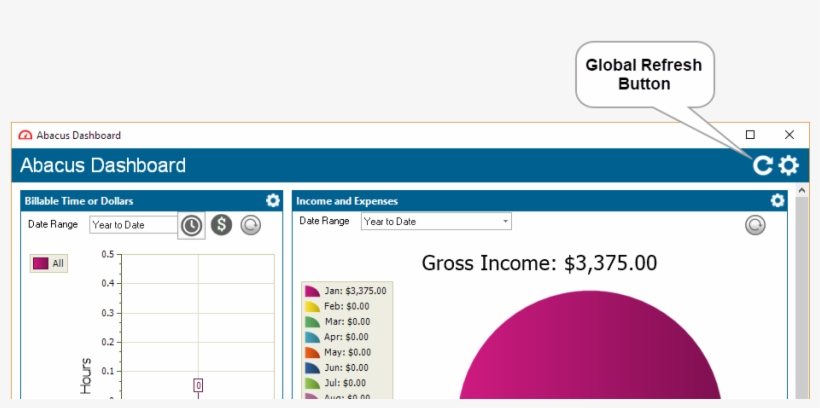Open Billable Time or Dollars panel settings
This screenshot has height=408, width=820.
tap(272, 201)
